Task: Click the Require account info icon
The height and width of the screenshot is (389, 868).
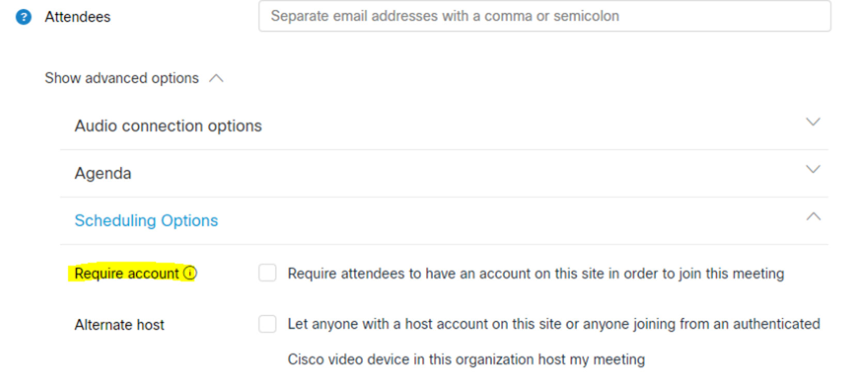Action: [190, 273]
